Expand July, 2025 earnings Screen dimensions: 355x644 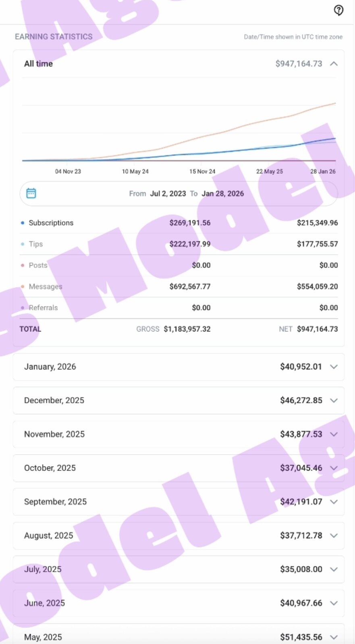point(334,570)
